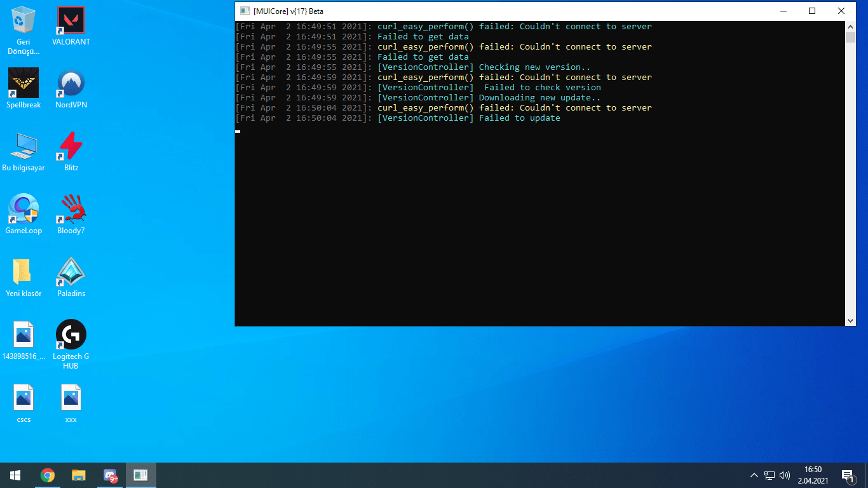Open File Explorer from the taskbar
This screenshot has width=868, height=488.
coord(78,475)
